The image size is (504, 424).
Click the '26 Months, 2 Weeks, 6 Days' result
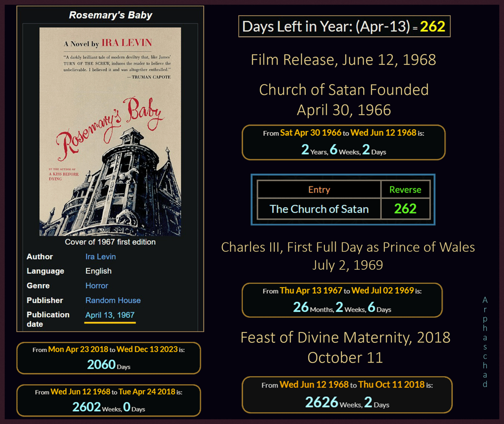point(342,307)
